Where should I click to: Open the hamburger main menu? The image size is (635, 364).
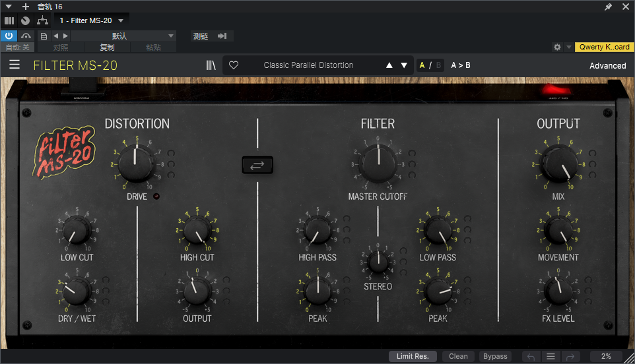coord(15,65)
